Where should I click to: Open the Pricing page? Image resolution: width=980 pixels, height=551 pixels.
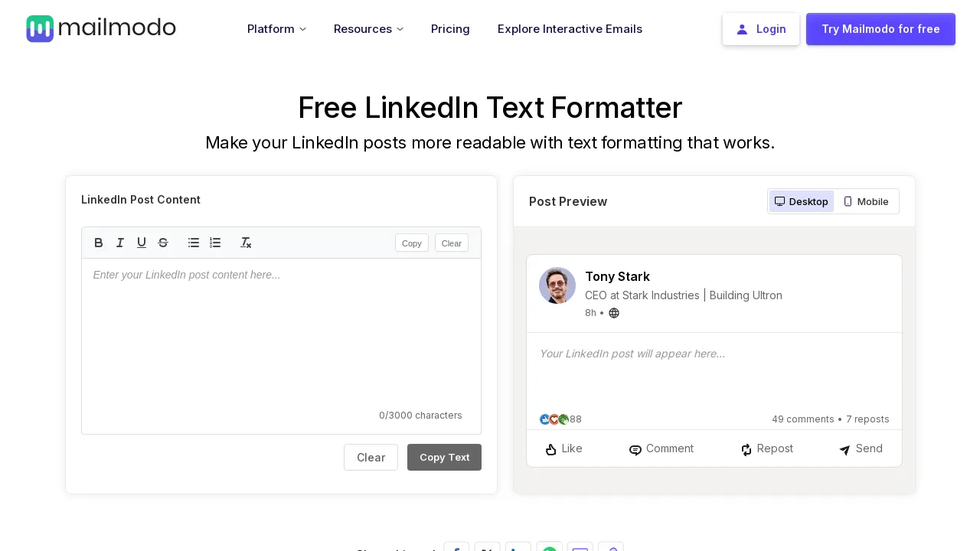(x=450, y=29)
